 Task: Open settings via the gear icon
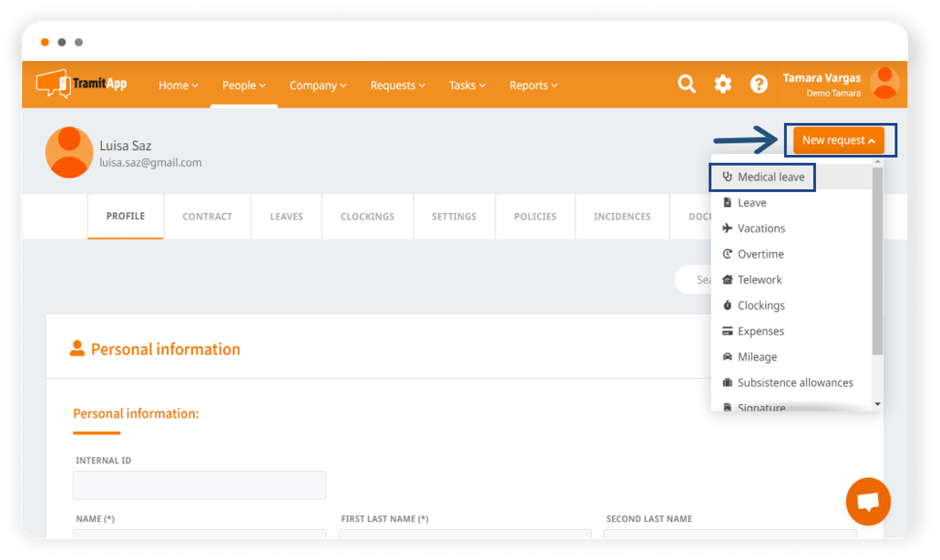click(722, 85)
